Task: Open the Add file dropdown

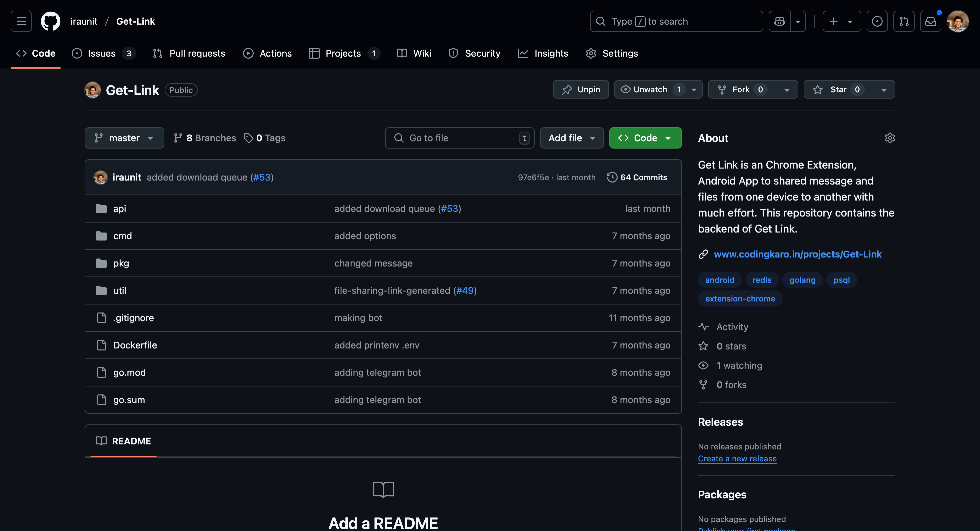Action: (571, 138)
